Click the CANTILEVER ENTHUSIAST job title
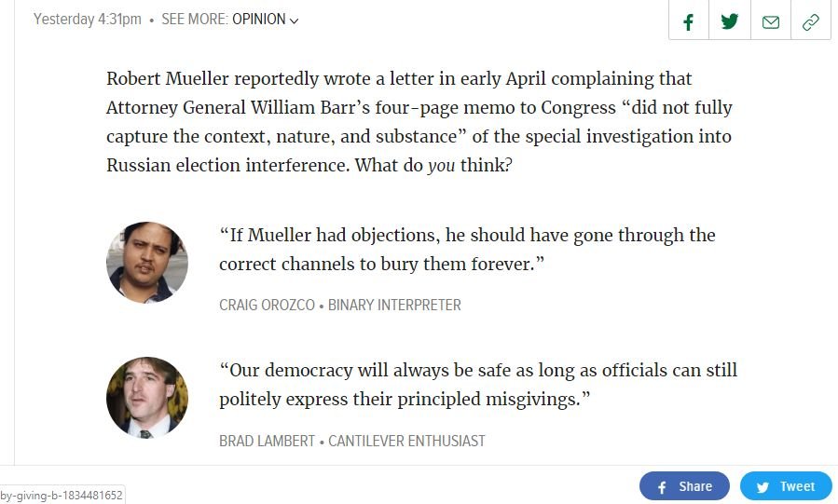 tap(406, 441)
